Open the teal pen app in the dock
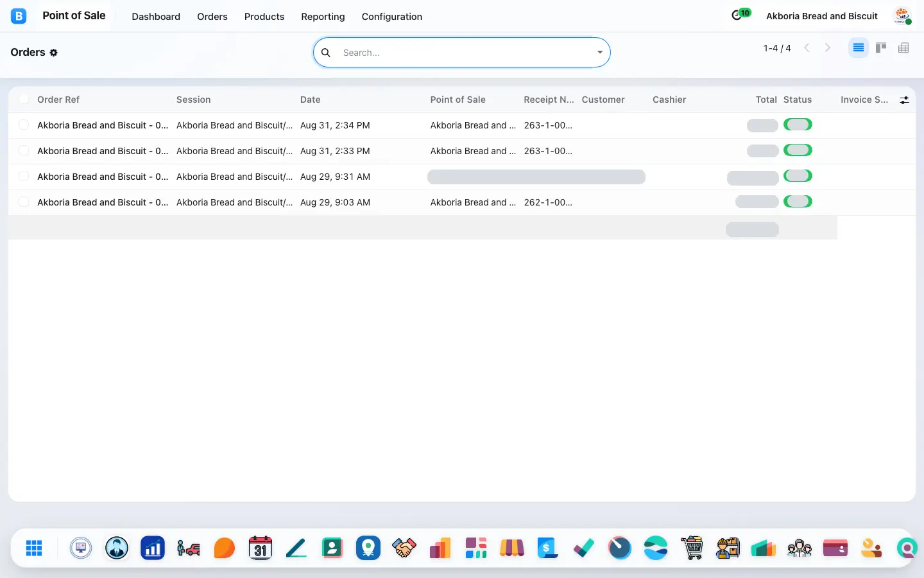 [x=296, y=548]
